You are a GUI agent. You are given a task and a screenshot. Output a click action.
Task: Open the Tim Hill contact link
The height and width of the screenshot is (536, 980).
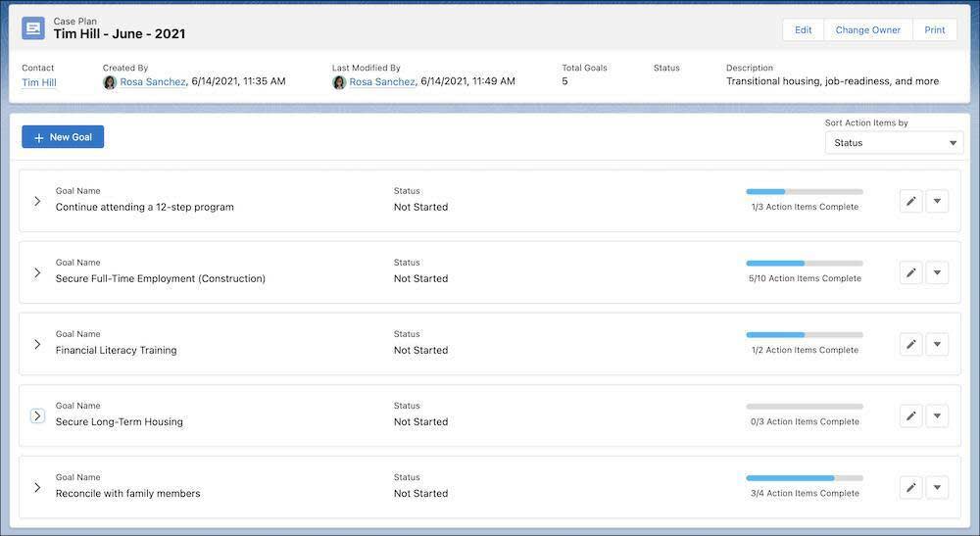point(39,82)
